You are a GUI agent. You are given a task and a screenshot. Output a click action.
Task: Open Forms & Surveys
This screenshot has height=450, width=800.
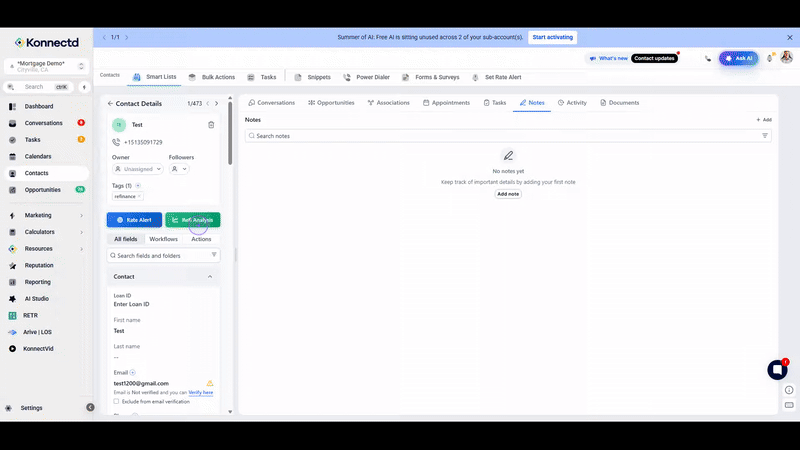click(x=431, y=78)
